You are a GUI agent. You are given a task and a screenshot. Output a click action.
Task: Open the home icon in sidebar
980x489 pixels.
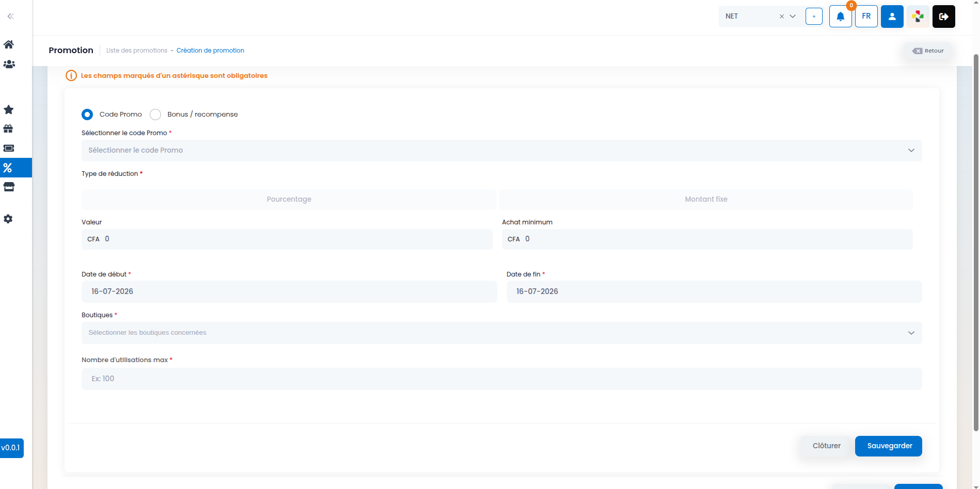tap(9, 44)
